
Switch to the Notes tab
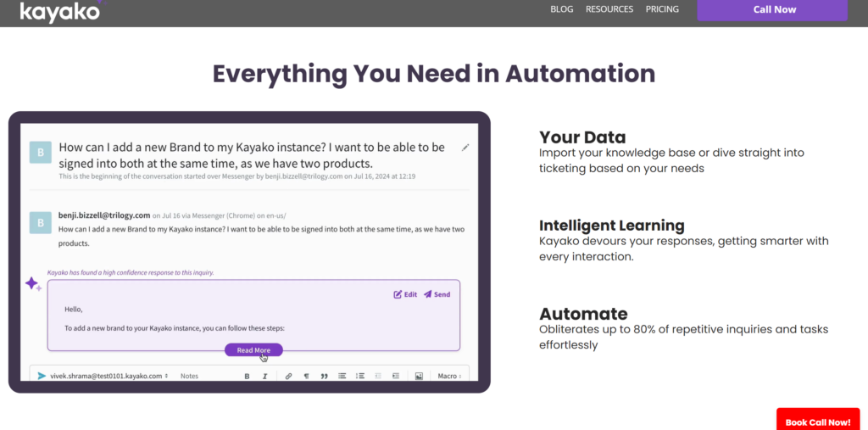[189, 376]
